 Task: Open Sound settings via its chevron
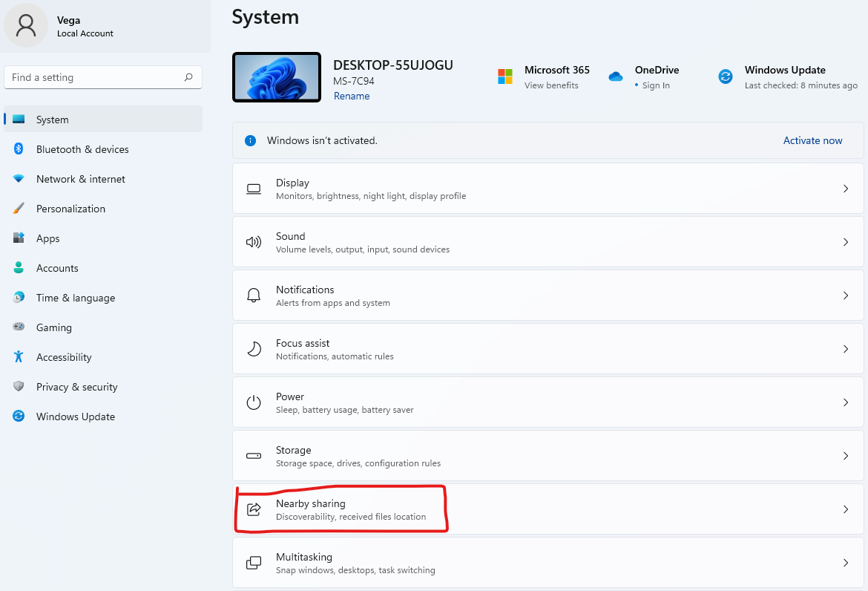pyautogui.click(x=845, y=242)
